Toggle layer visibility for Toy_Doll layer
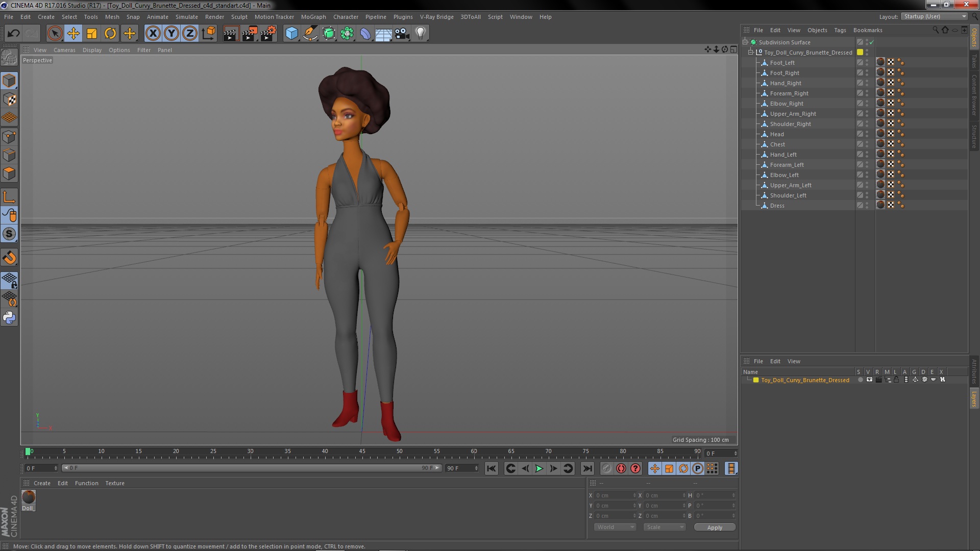This screenshot has height=551, width=980. [869, 380]
